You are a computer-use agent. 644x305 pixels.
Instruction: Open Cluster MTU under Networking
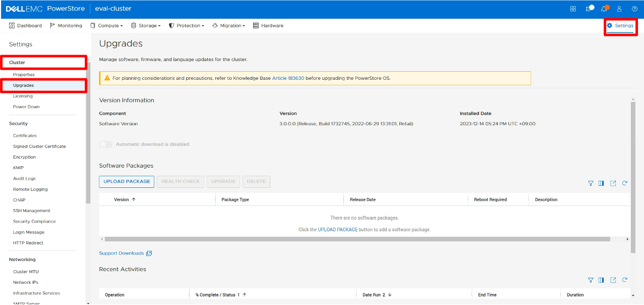[x=26, y=272]
